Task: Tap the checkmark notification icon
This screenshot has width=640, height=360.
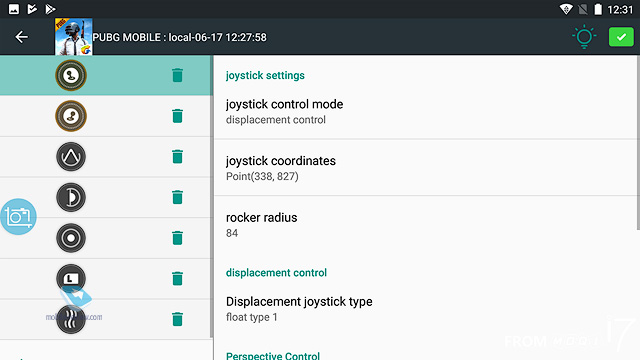Action: point(32,9)
